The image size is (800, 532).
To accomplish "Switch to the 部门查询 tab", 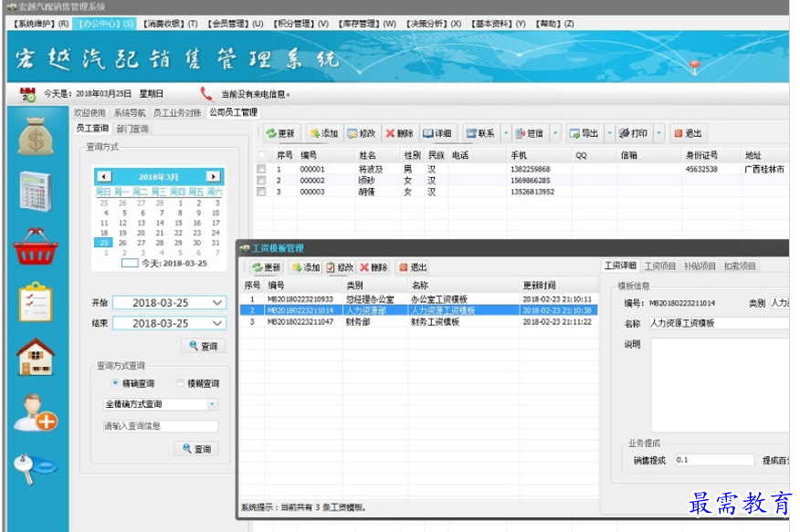I will click(132, 129).
